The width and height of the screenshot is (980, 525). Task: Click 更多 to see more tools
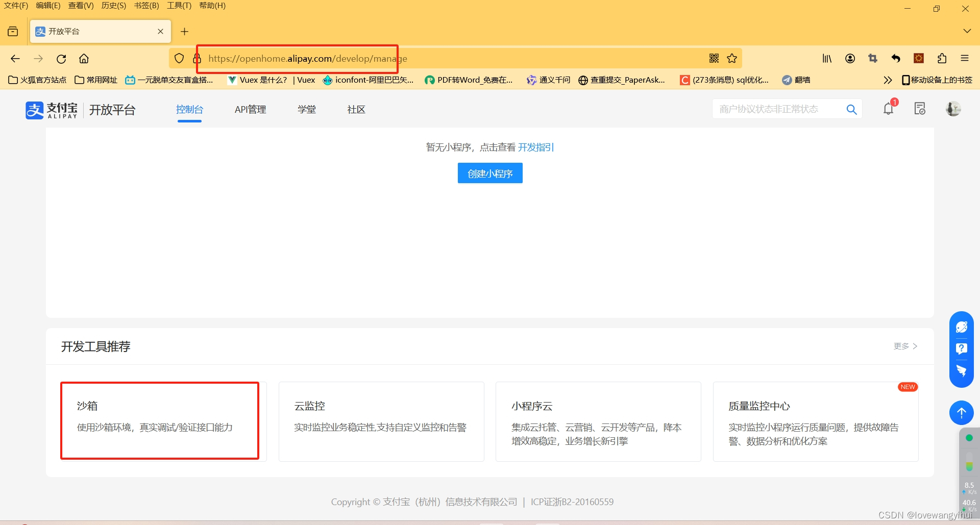click(x=905, y=346)
